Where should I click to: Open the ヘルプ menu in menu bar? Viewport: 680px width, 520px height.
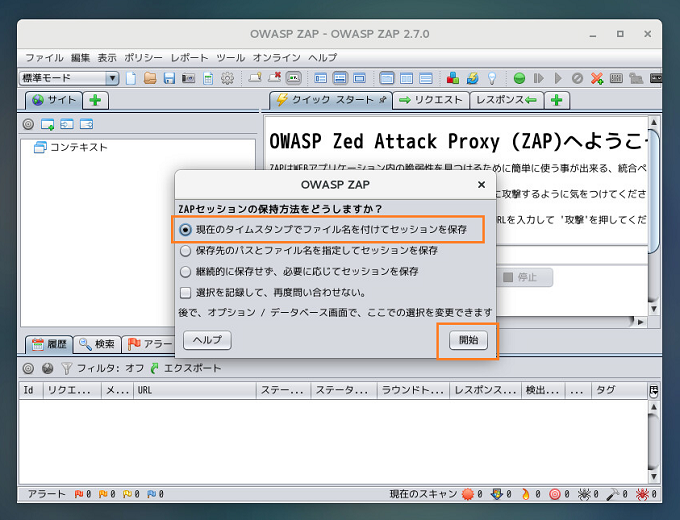pyautogui.click(x=323, y=58)
